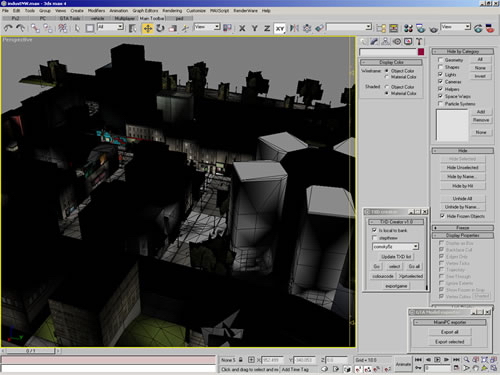Collapse the Hide by Category rollout
500x375 pixels.
point(463,51)
